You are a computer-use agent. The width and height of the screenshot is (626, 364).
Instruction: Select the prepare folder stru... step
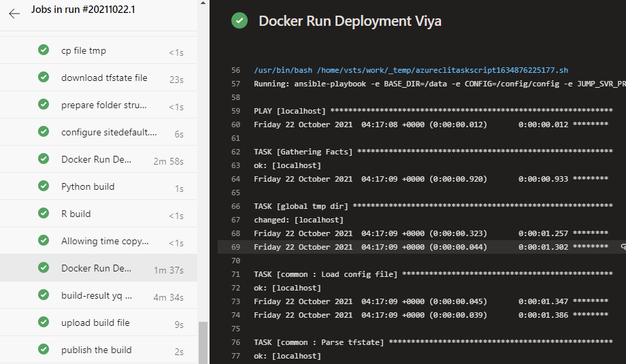[99, 105]
